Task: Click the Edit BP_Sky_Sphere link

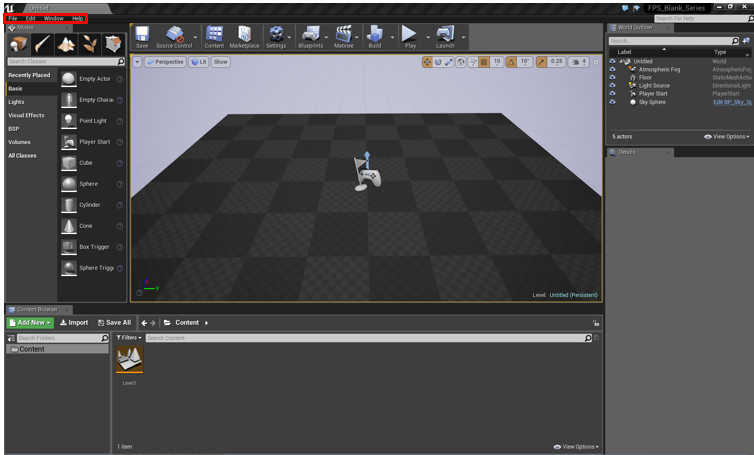Action: (732, 102)
